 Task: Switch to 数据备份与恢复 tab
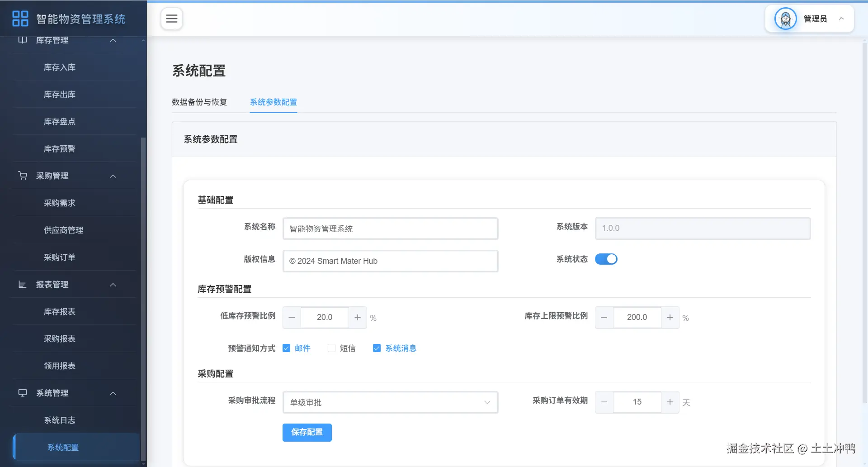pos(199,102)
